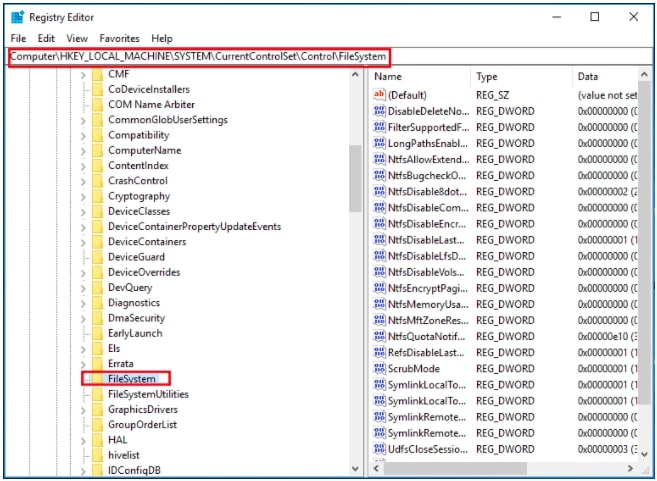Click the ScrubMode DWORD icon

[379, 368]
